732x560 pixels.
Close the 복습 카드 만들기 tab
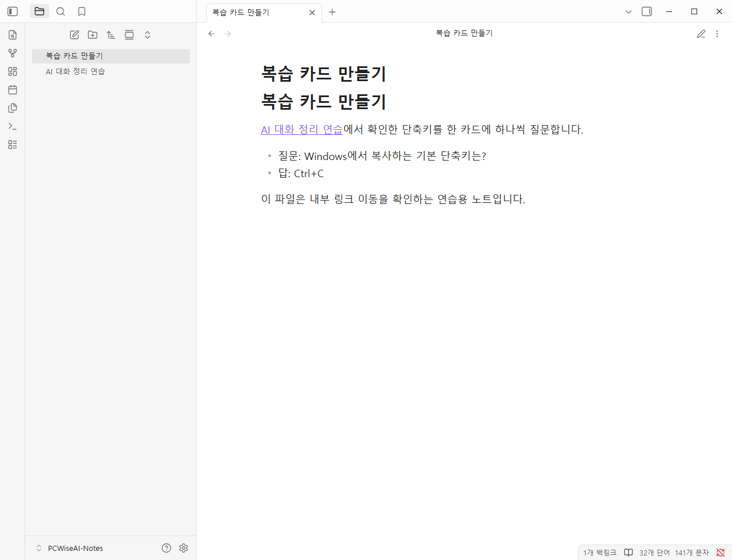[x=312, y=13]
